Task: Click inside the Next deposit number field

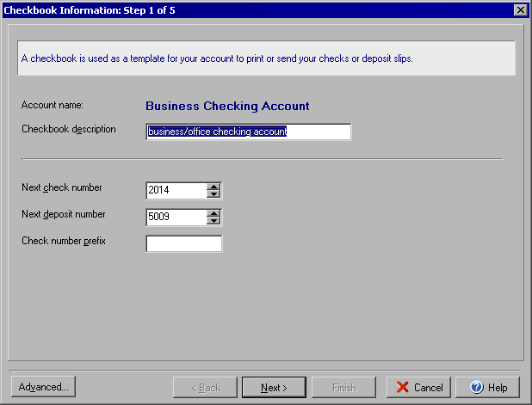Action: [176, 217]
